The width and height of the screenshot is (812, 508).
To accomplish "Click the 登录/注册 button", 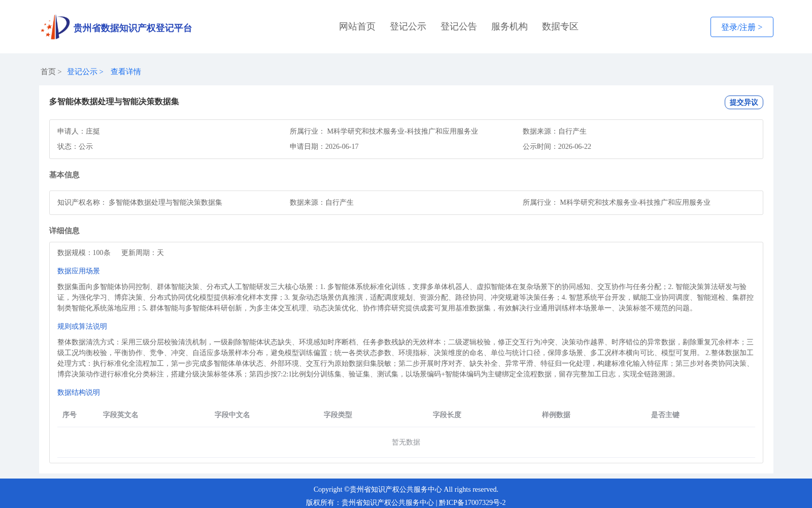I will click(741, 27).
